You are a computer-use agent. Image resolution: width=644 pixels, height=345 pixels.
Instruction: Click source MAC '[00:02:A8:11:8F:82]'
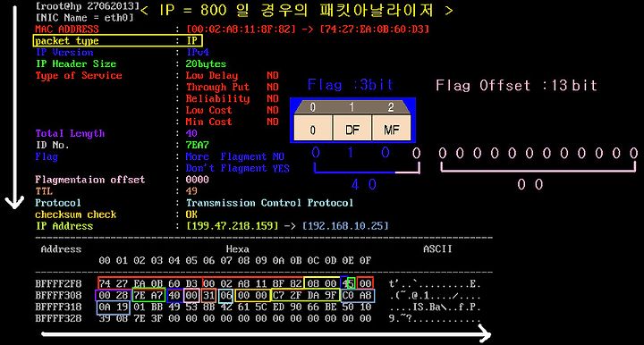[241, 29]
